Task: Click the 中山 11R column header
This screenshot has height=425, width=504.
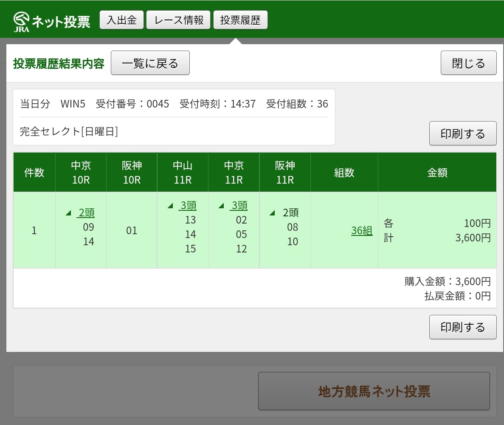Action: [183, 173]
